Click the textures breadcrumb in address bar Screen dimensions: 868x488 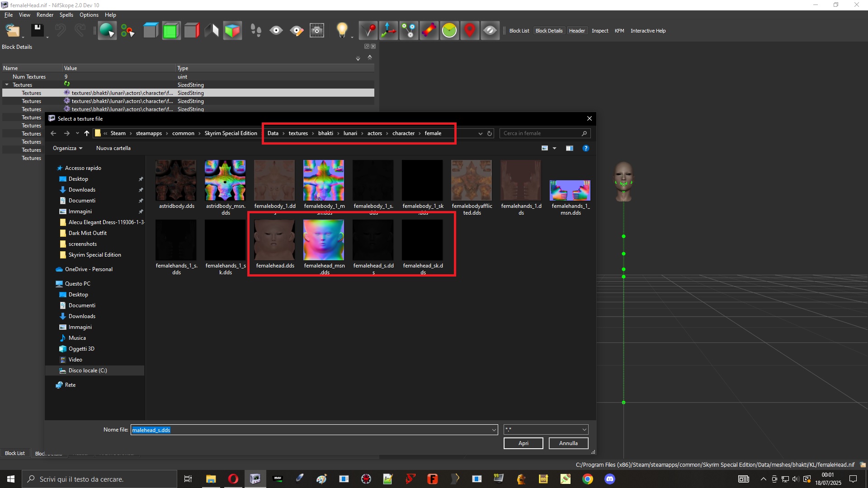(x=298, y=133)
